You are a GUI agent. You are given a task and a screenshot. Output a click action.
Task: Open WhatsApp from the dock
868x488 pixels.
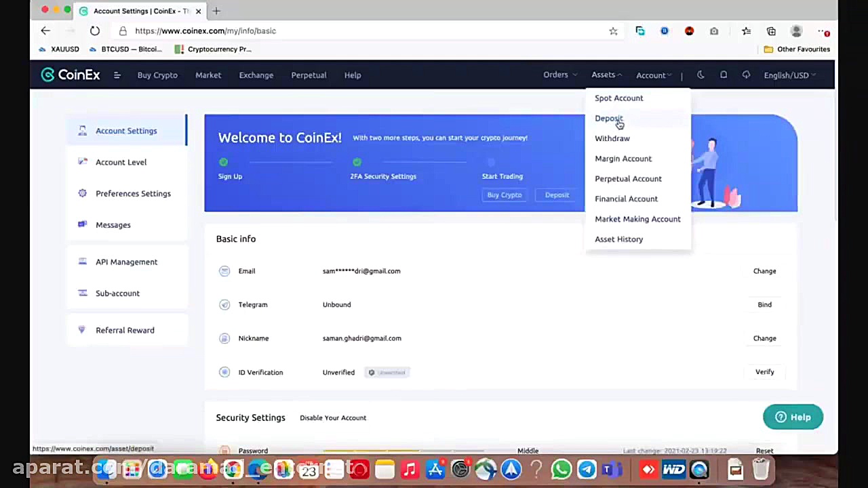(561, 469)
